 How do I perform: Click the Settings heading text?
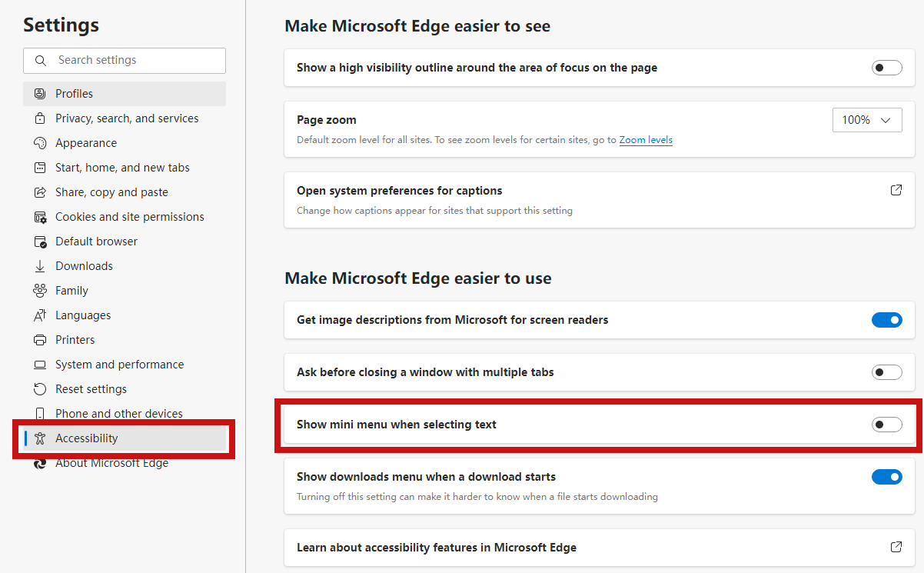(x=61, y=25)
